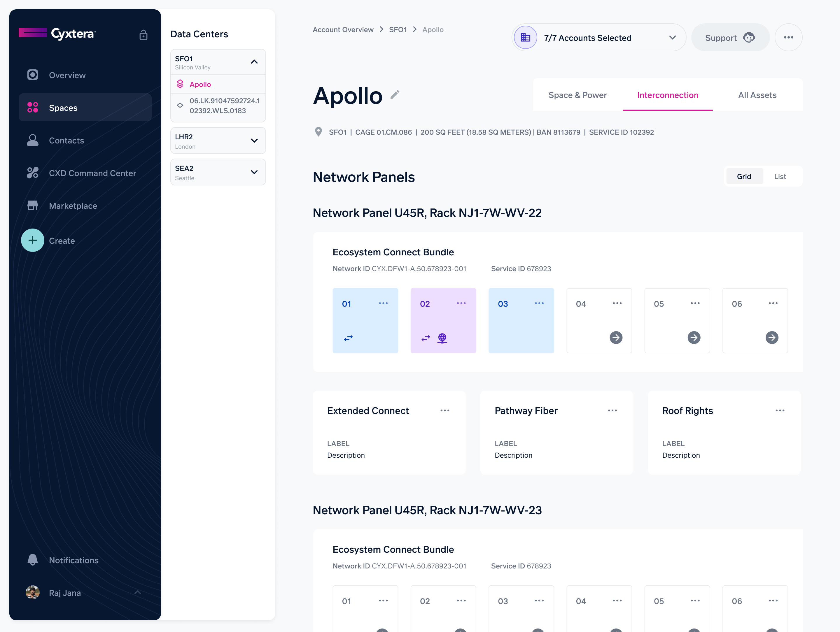Click the Create plus button
This screenshot has height=632, width=840.
(x=33, y=240)
